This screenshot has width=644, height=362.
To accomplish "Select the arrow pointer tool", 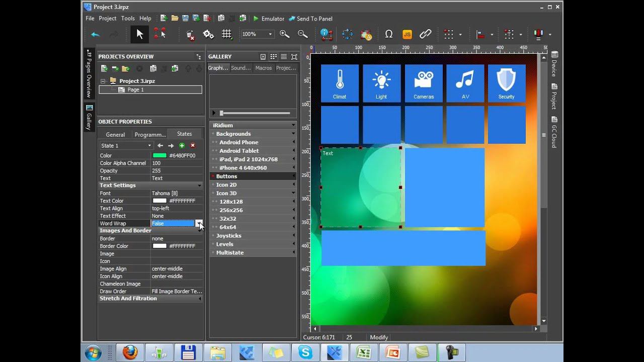I will [x=140, y=34].
